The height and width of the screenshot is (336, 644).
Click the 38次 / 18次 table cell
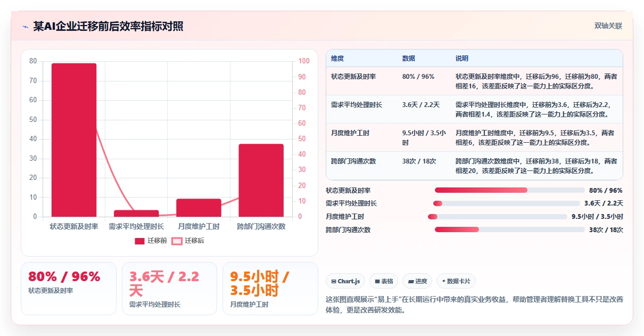(x=419, y=161)
